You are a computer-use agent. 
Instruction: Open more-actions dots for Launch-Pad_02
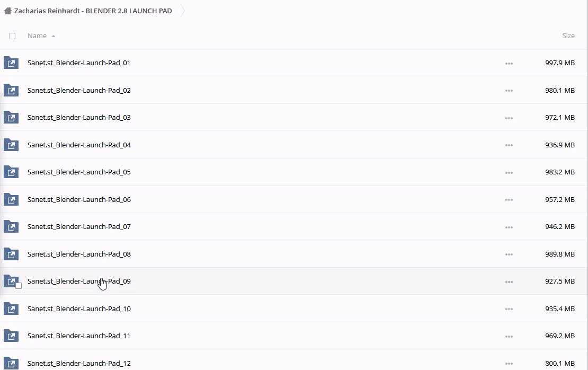click(x=509, y=91)
